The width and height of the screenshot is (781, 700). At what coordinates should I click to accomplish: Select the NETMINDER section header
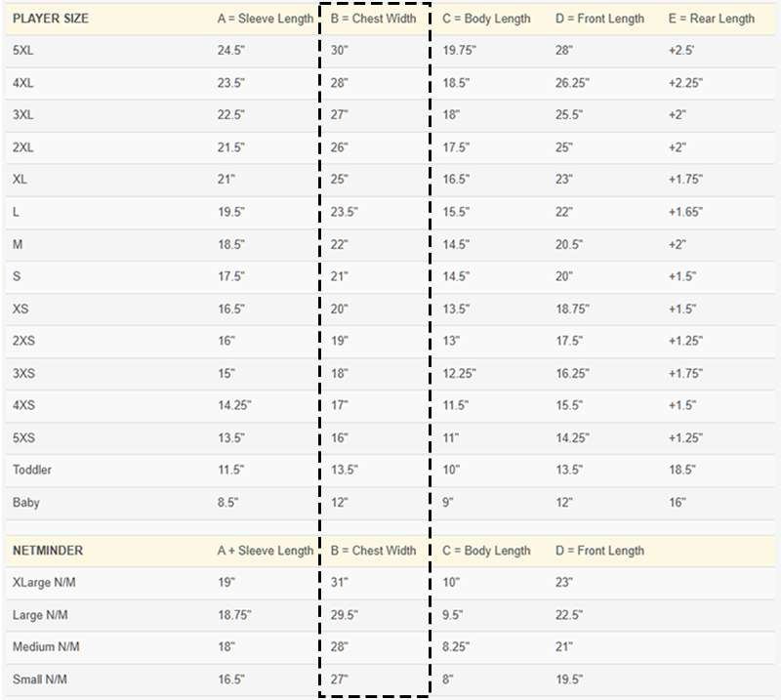click(48, 551)
